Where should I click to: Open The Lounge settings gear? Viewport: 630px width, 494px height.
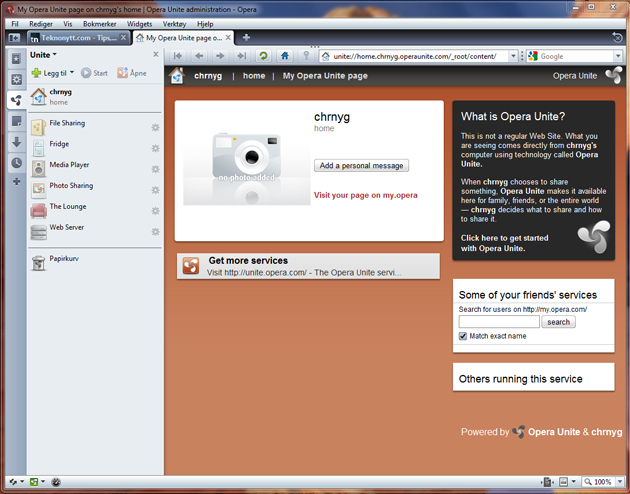coord(155,211)
